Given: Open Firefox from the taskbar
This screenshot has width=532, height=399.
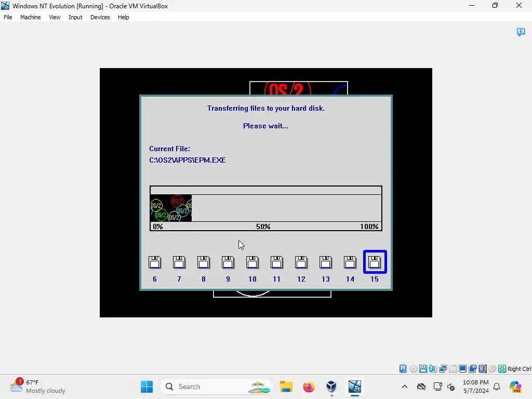Looking at the screenshot, I should click(309, 387).
